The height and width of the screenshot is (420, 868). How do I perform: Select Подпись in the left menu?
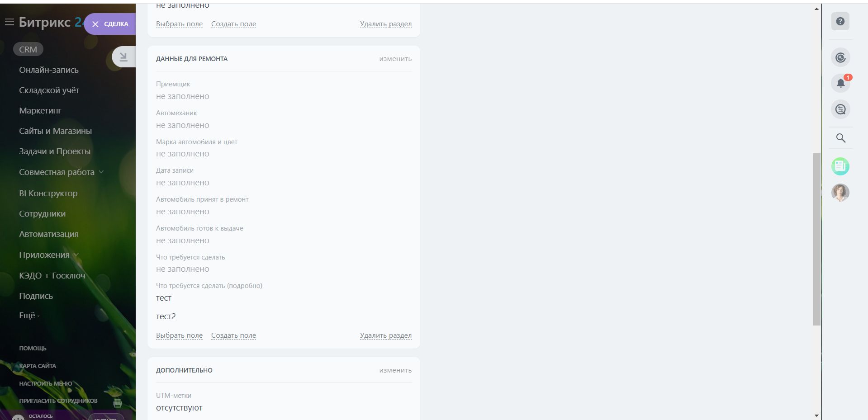point(36,296)
